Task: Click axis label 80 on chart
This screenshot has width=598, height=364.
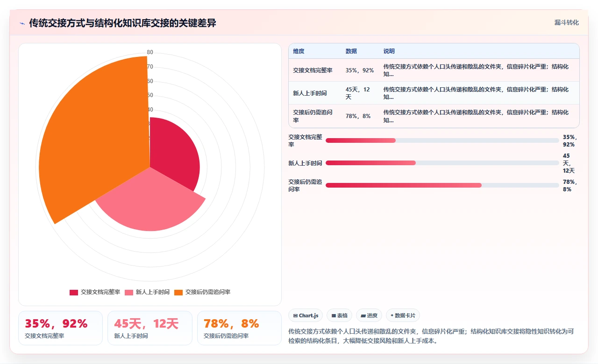Action: (150, 52)
